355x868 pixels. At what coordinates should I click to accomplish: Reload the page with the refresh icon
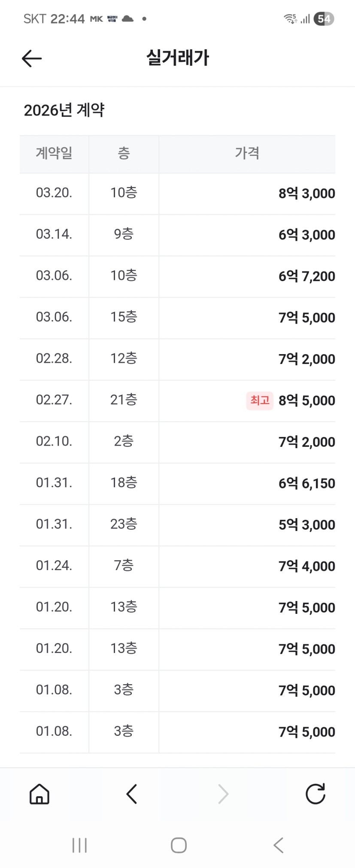pos(315,794)
